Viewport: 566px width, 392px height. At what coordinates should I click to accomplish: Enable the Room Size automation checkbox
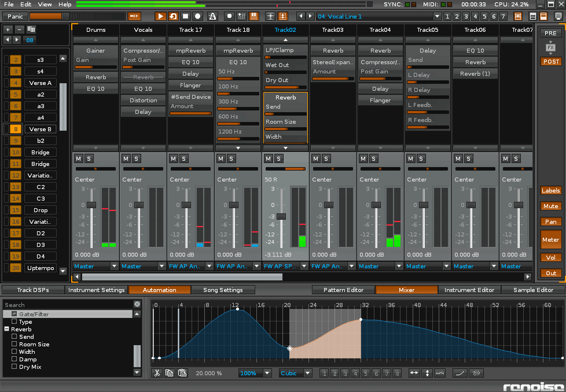(14, 344)
